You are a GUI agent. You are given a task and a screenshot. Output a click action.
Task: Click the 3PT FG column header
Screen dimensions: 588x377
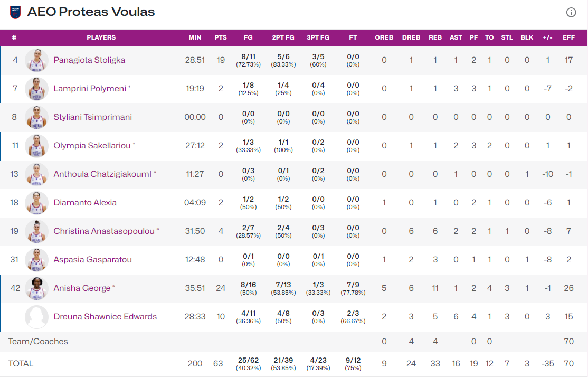coord(318,37)
